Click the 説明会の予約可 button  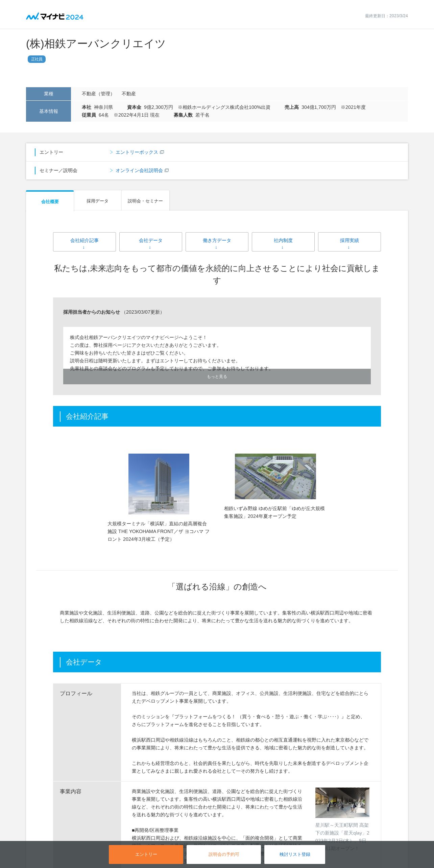pos(224,854)
